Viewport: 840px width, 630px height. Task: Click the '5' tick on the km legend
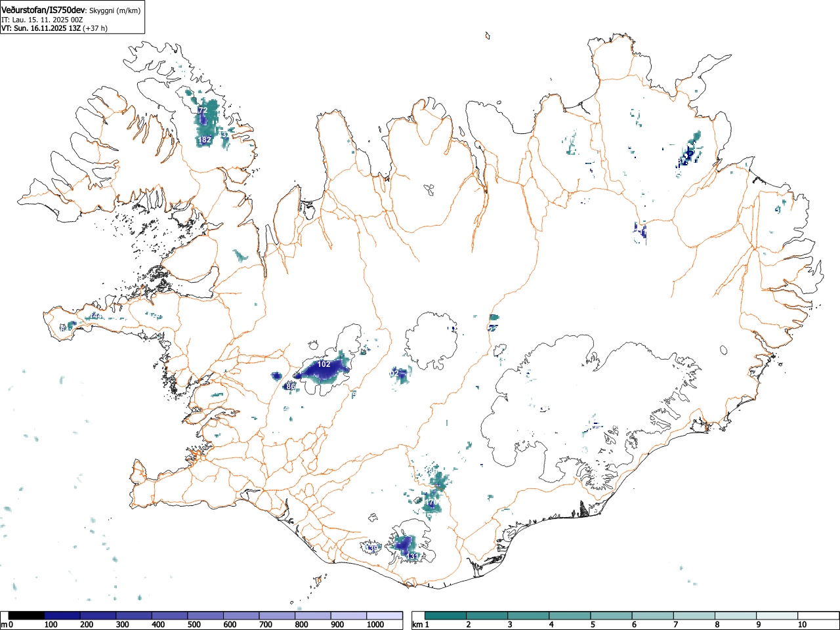click(x=593, y=625)
